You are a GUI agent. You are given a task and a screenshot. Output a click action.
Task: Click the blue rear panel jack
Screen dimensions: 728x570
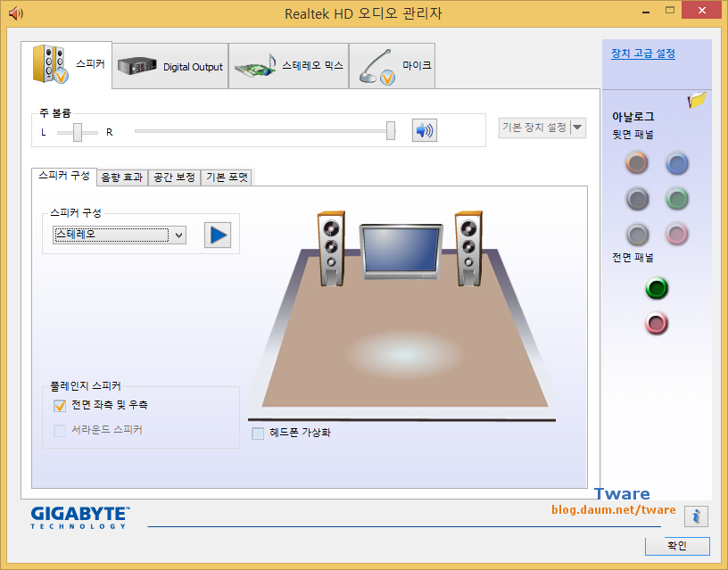pos(677,163)
